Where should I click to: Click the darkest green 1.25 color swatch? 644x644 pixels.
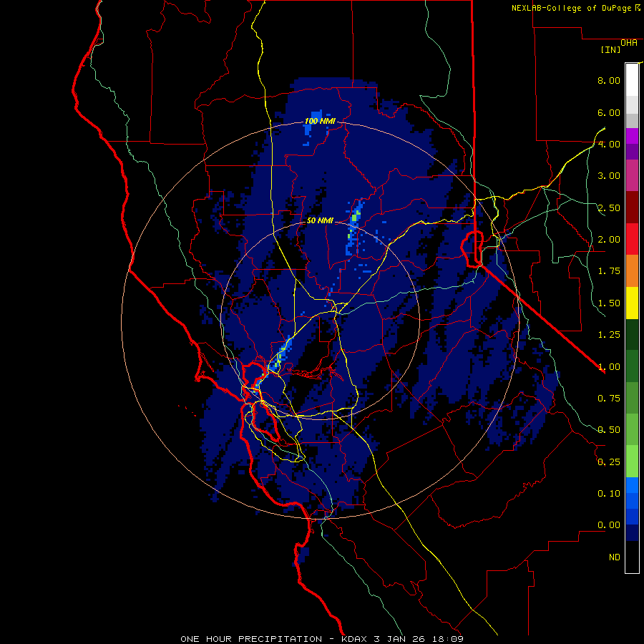[632, 335]
